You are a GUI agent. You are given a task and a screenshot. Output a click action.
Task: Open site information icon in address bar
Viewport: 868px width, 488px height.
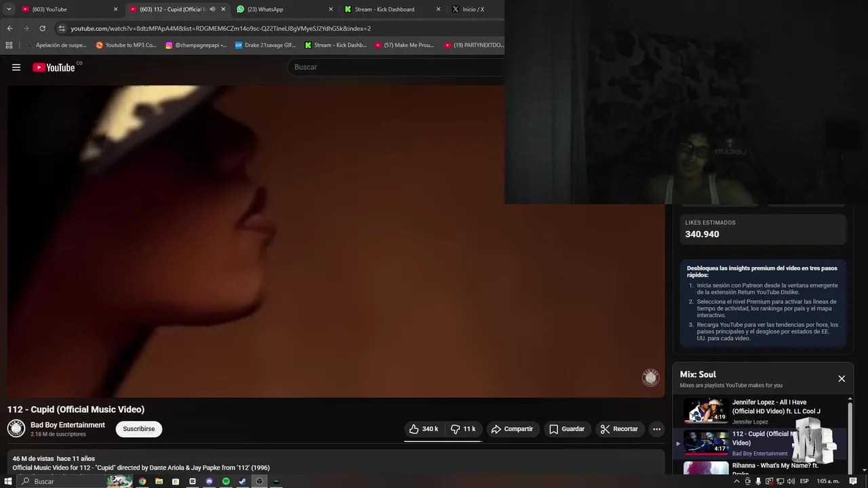tap(62, 28)
